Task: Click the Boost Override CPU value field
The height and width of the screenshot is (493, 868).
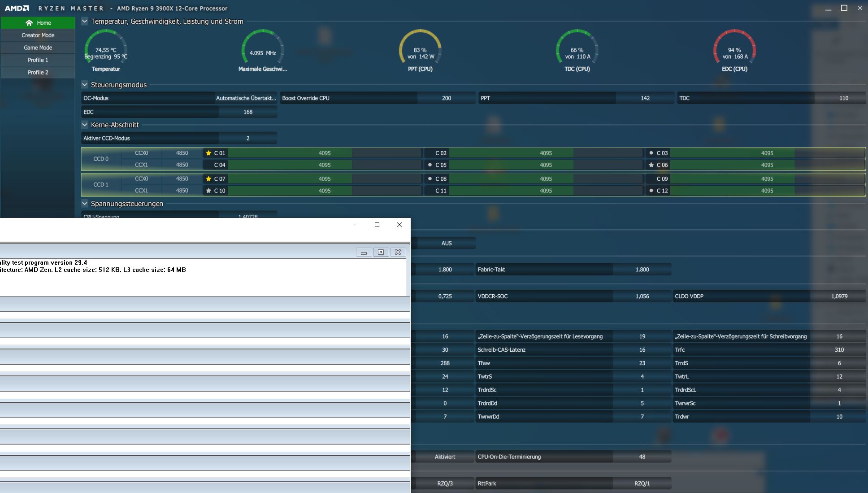Action: coord(446,98)
